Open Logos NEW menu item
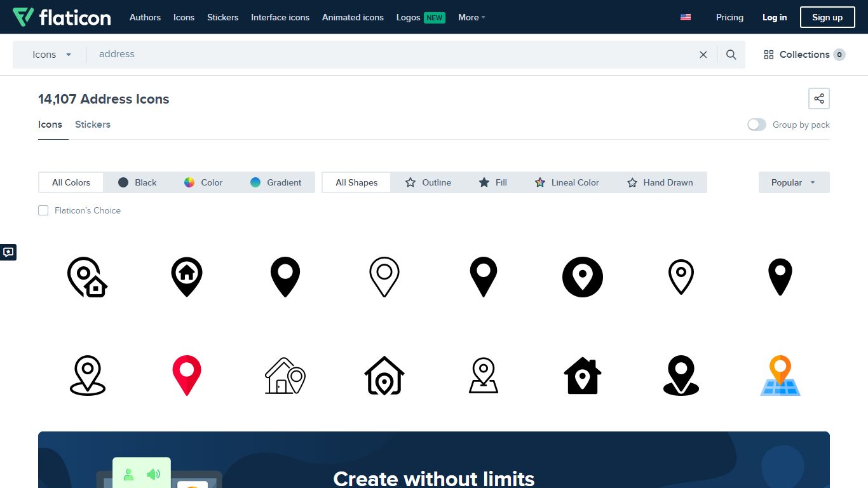The image size is (868, 488). pyautogui.click(x=421, y=17)
